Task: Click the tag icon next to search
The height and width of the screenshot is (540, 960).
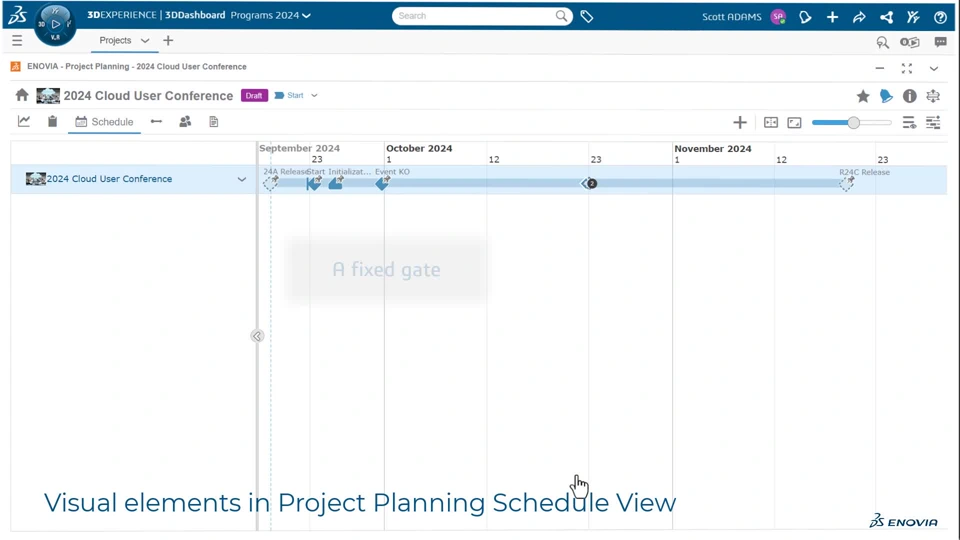Action: coord(587,16)
